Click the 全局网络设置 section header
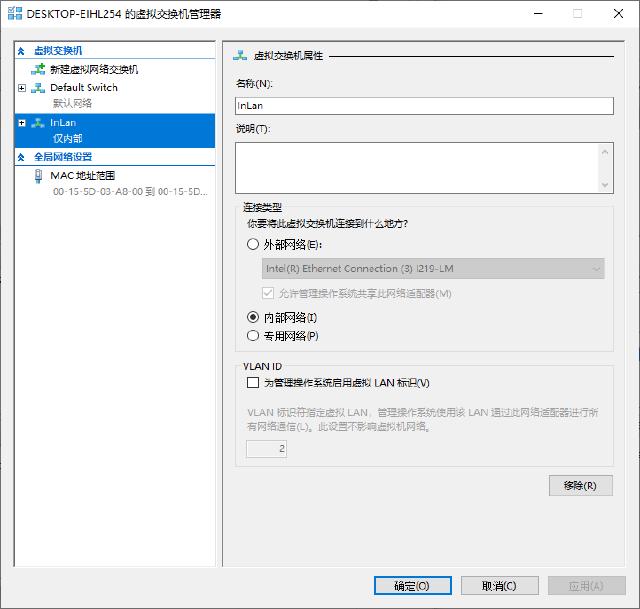The width and height of the screenshot is (640, 609). pyautogui.click(x=63, y=157)
